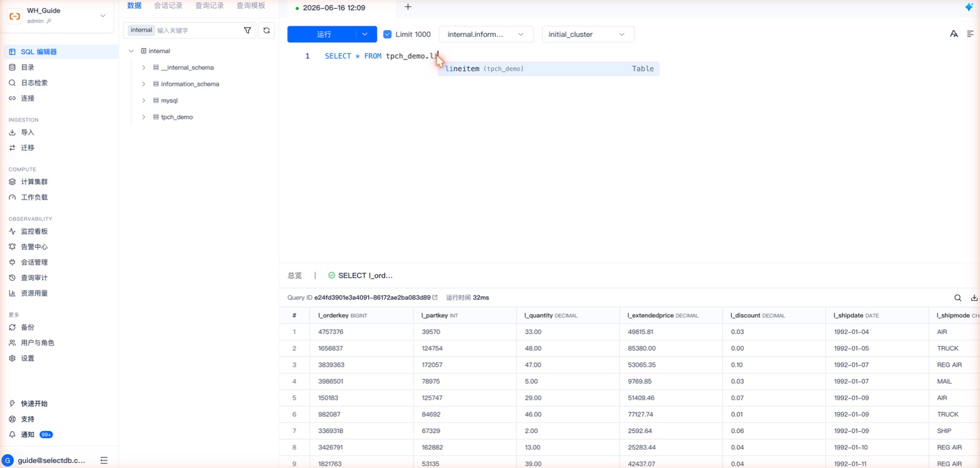Open the Query ID external link icon

click(435, 297)
